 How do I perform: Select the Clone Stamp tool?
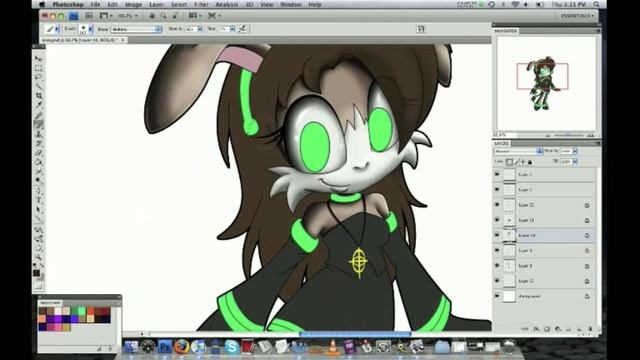click(x=38, y=134)
